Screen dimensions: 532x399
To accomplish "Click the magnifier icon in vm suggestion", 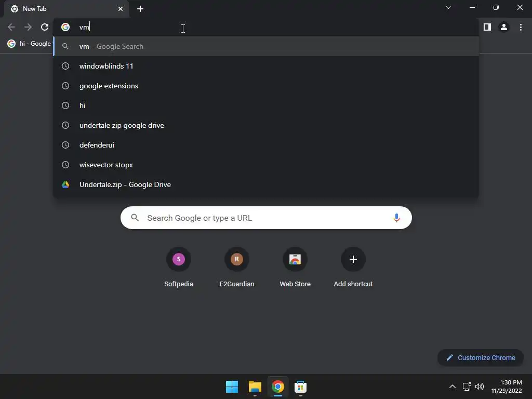I will [x=65, y=46].
